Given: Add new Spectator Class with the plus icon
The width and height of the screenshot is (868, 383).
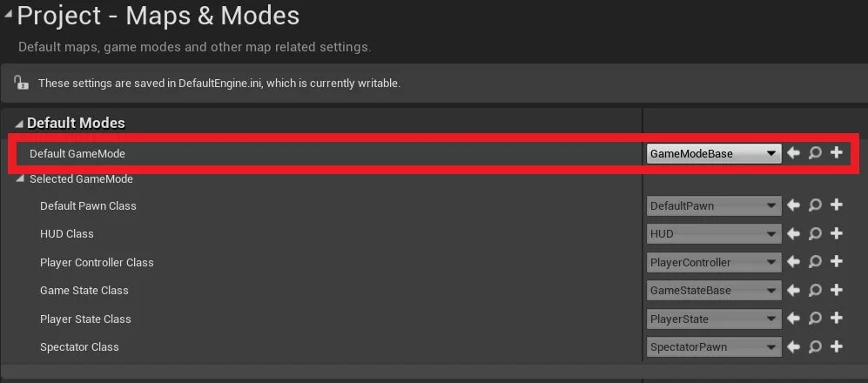Looking at the screenshot, I should [x=836, y=346].
